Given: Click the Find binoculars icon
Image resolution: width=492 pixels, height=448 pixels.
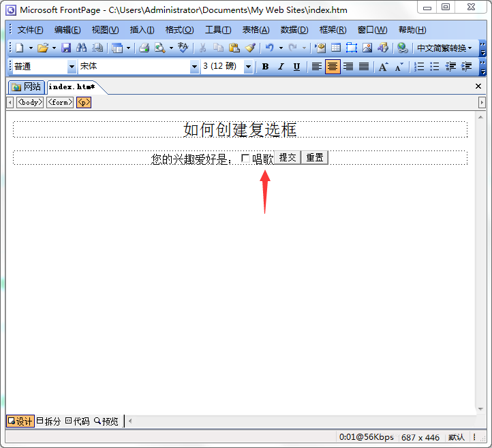Looking at the screenshot, I should (x=82, y=48).
